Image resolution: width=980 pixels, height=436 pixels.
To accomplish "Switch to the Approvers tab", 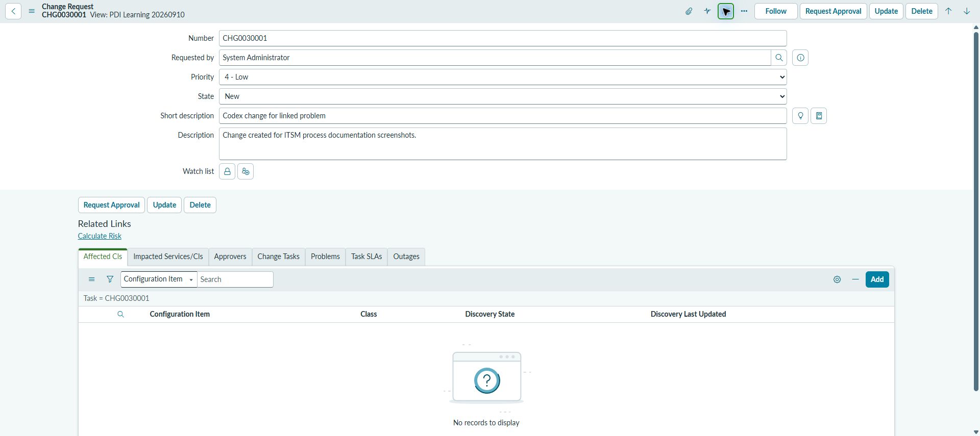I will coord(230,257).
